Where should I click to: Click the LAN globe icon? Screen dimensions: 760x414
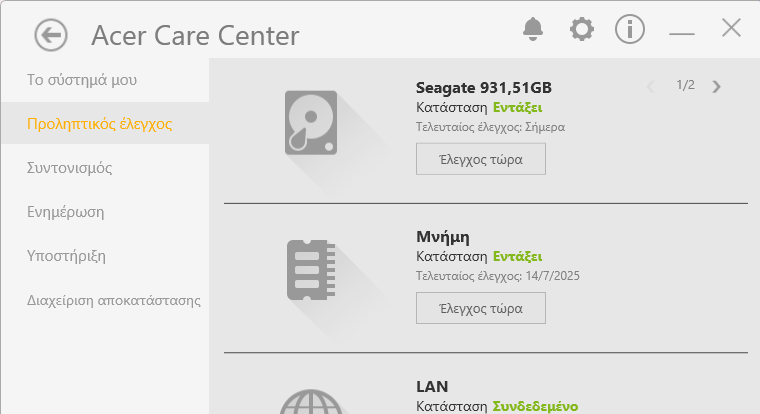point(311,402)
